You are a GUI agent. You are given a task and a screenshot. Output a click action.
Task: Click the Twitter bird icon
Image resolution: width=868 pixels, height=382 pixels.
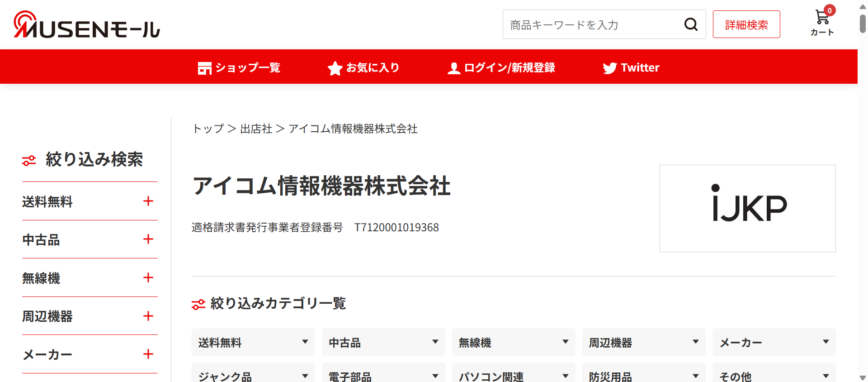pos(609,68)
